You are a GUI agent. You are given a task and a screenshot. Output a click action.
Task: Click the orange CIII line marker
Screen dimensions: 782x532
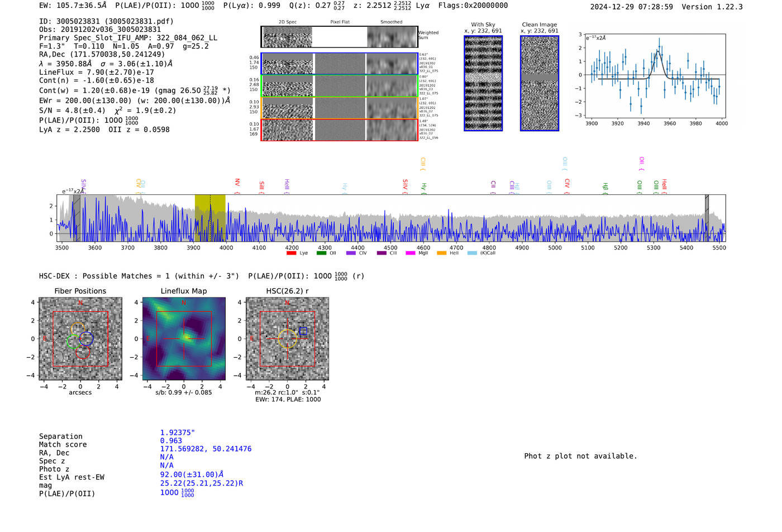(423, 164)
